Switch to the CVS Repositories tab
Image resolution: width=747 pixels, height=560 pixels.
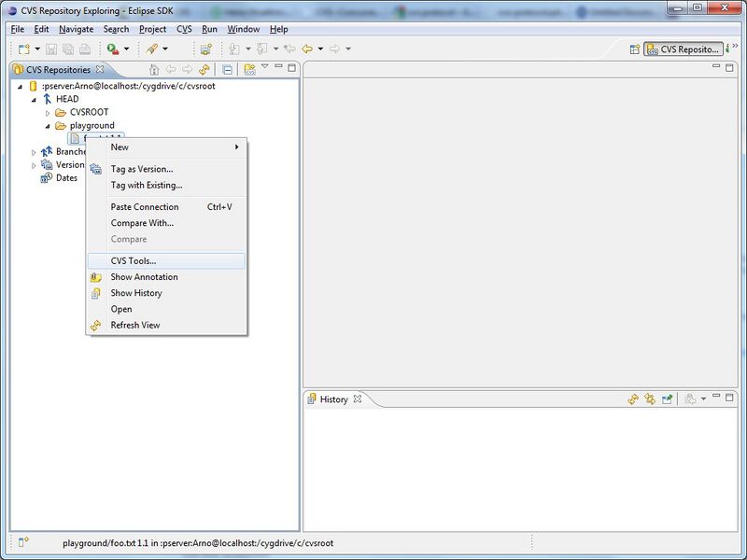click(x=58, y=69)
